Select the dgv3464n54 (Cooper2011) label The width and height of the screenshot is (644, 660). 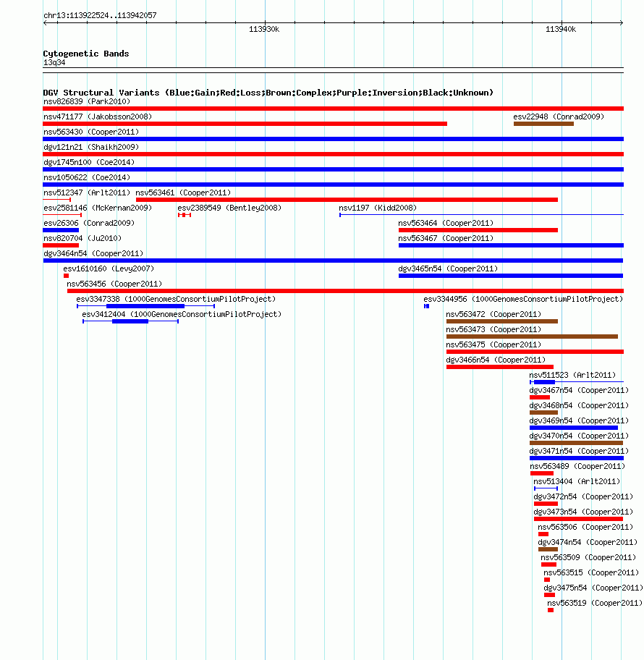coord(93,253)
